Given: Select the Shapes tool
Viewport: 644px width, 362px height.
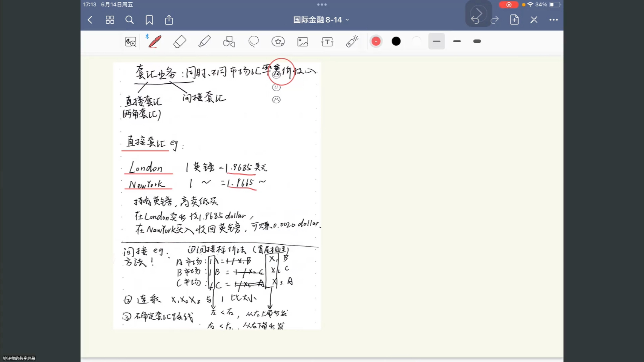Looking at the screenshot, I should [x=229, y=41].
